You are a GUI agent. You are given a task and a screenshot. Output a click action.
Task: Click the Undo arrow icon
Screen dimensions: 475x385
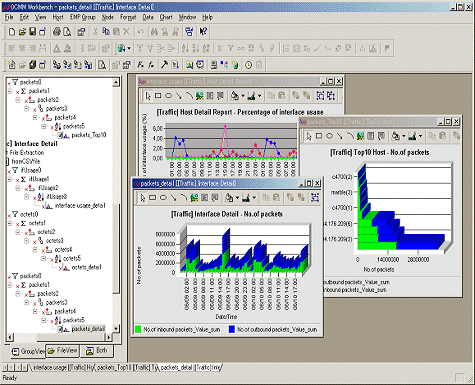click(x=141, y=32)
